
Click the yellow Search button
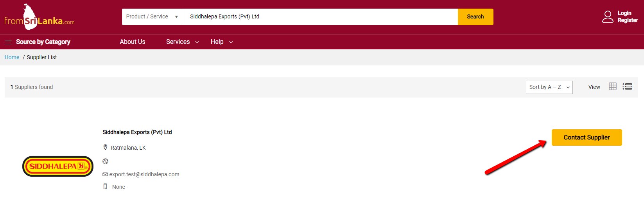coord(475,17)
